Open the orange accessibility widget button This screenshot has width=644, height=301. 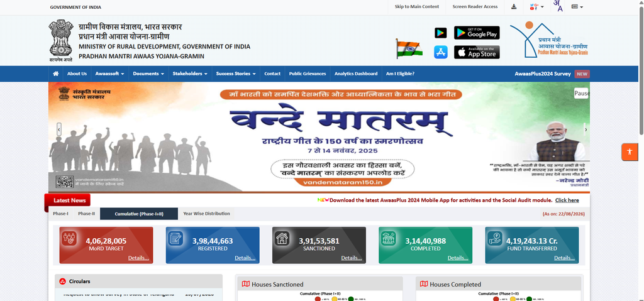629,152
